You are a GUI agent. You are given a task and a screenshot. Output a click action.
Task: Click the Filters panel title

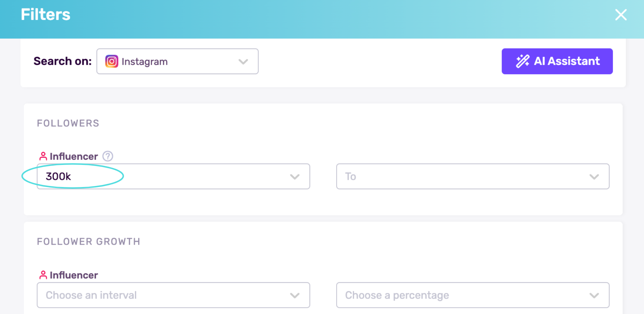pos(46,14)
